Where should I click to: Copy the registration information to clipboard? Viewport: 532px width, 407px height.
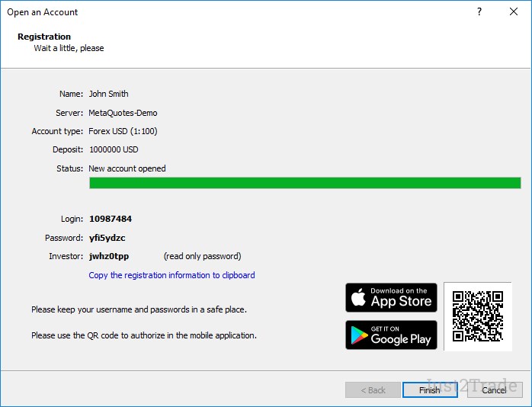171,275
